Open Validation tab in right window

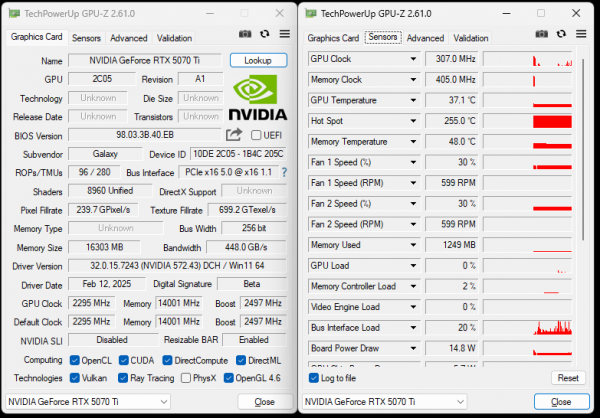coord(471,38)
